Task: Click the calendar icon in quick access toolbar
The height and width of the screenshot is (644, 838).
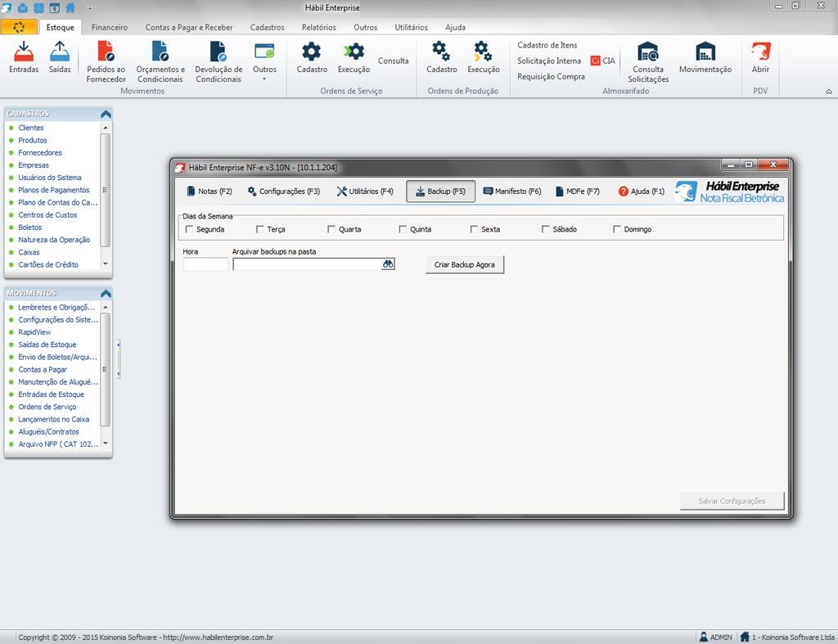Action: point(55,7)
